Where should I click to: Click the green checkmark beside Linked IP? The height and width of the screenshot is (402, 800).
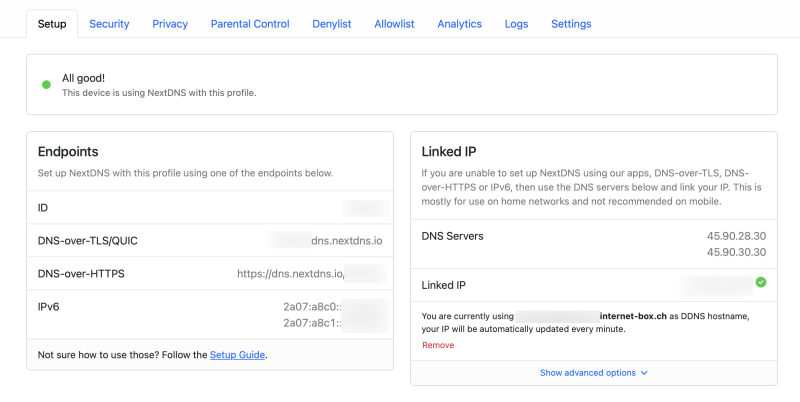click(760, 283)
